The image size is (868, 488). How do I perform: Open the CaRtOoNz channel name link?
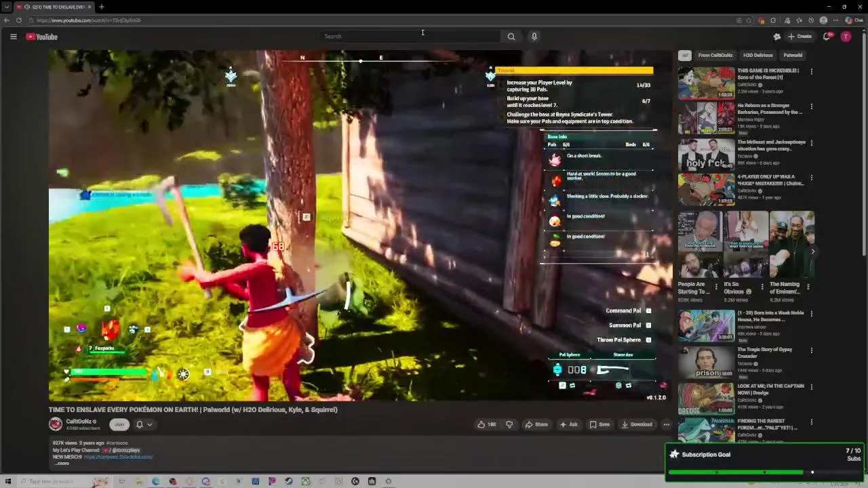click(x=79, y=421)
